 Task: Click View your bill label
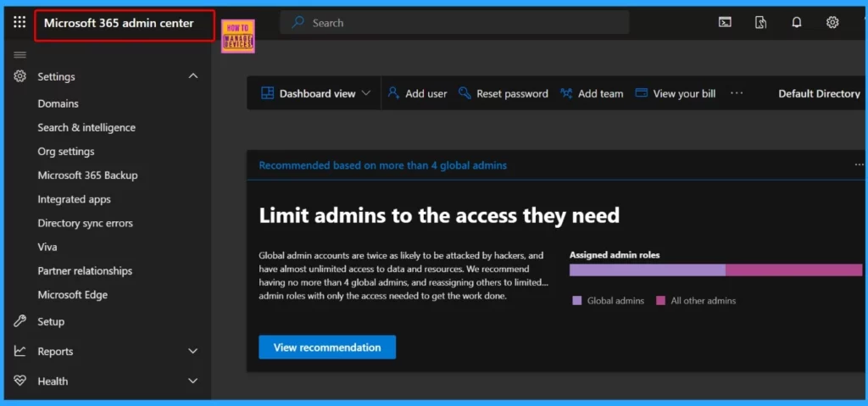(684, 93)
